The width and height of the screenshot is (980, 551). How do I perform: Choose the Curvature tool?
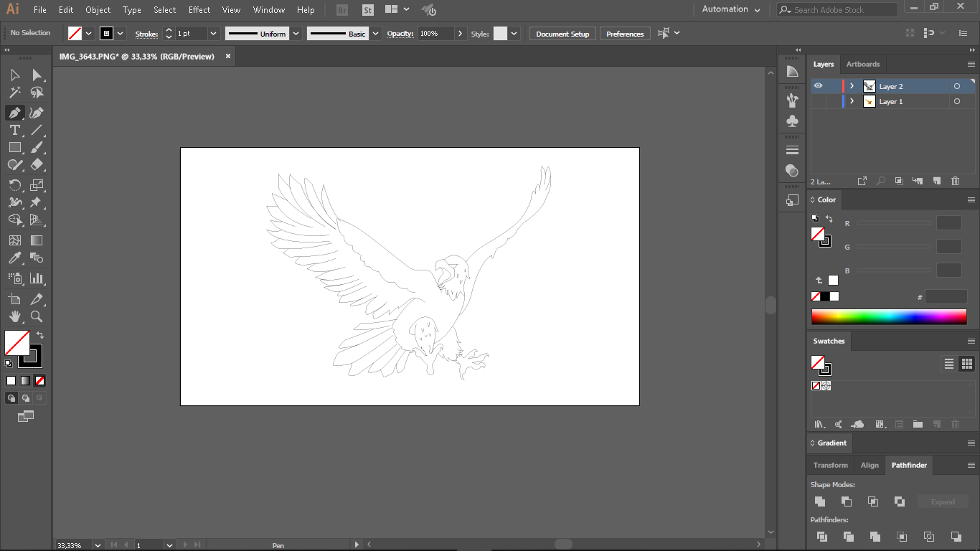coord(37,113)
